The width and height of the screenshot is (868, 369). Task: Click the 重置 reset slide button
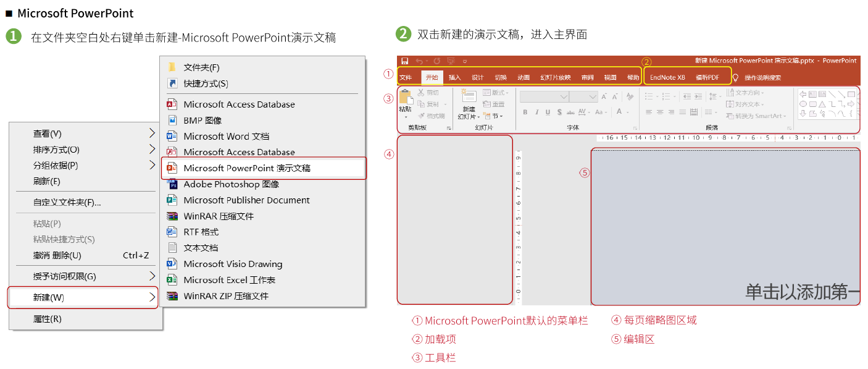coord(493,104)
